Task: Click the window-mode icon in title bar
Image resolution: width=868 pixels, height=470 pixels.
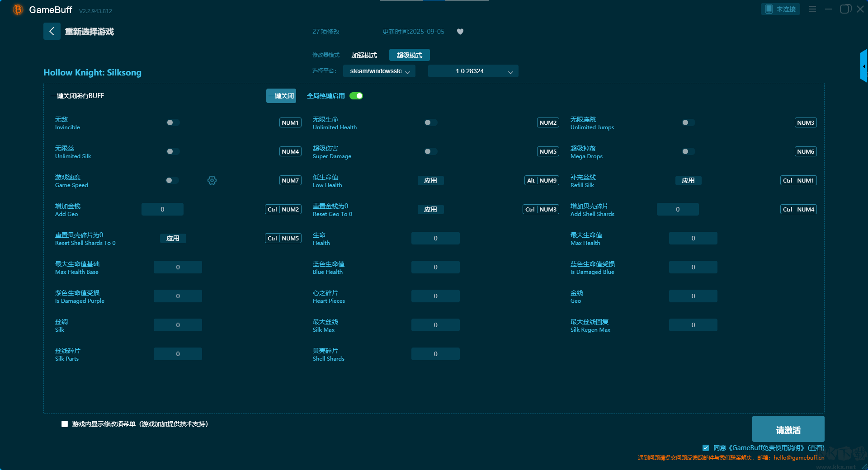Action: click(845, 9)
